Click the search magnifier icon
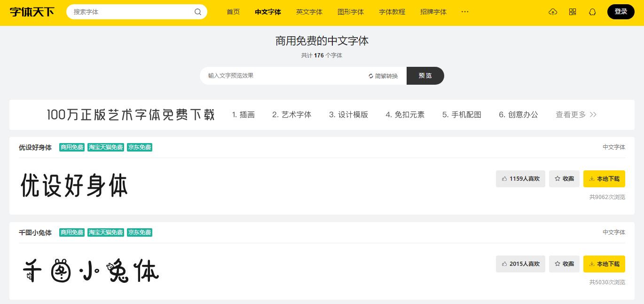Viewport: 644px width, 304px height. [x=198, y=12]
